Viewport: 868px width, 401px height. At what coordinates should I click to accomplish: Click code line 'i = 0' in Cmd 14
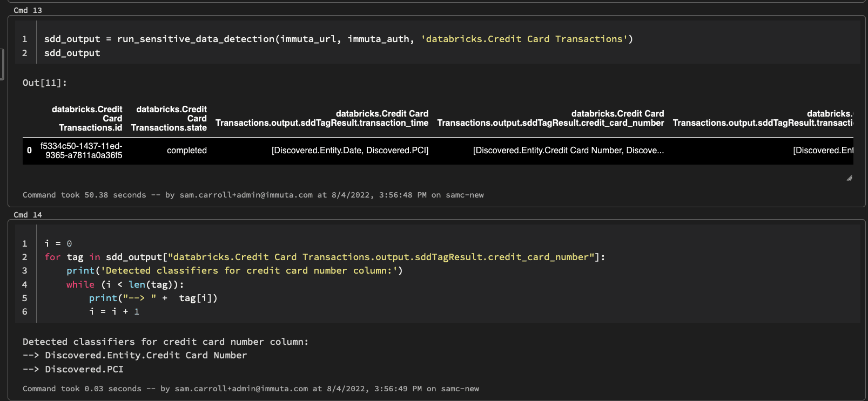58,243
